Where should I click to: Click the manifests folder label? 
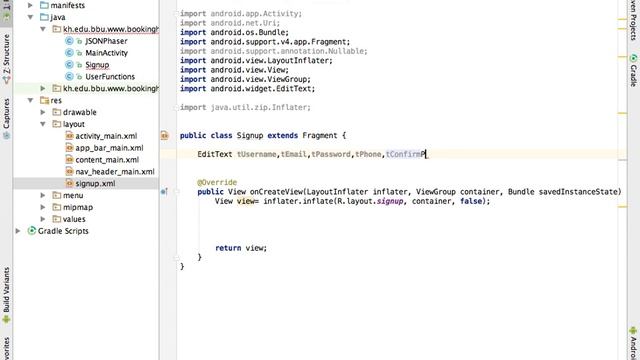(68, 5)
